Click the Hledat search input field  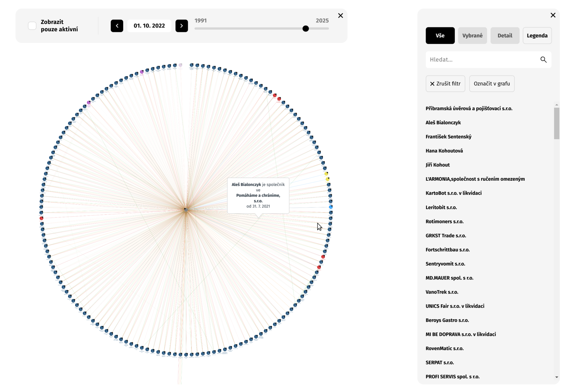[x=483, y=60]
